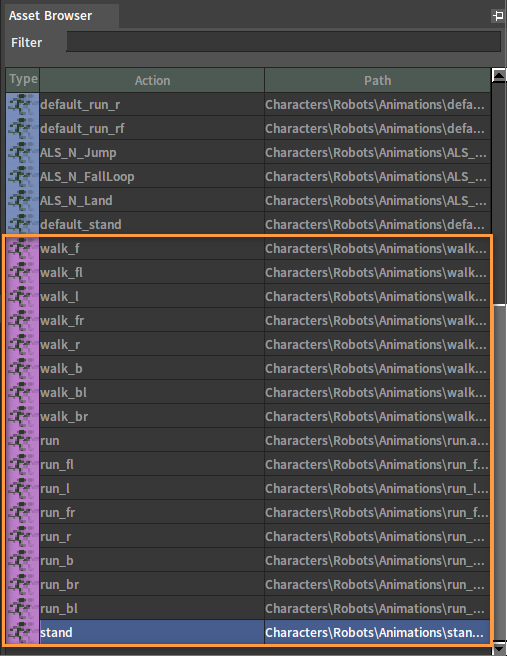Click inside the Filter text field
Screen dimensions: 507x656
tap(283, 42)
